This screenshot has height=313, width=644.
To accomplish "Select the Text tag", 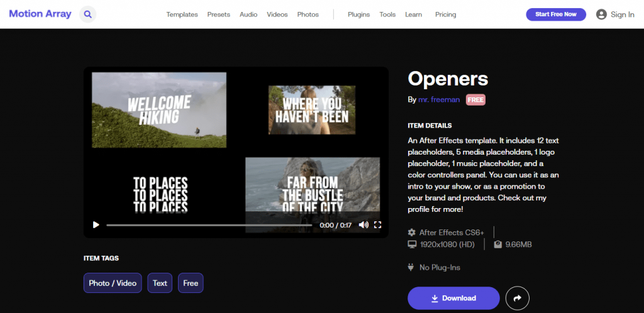I will tap(160, 283).
